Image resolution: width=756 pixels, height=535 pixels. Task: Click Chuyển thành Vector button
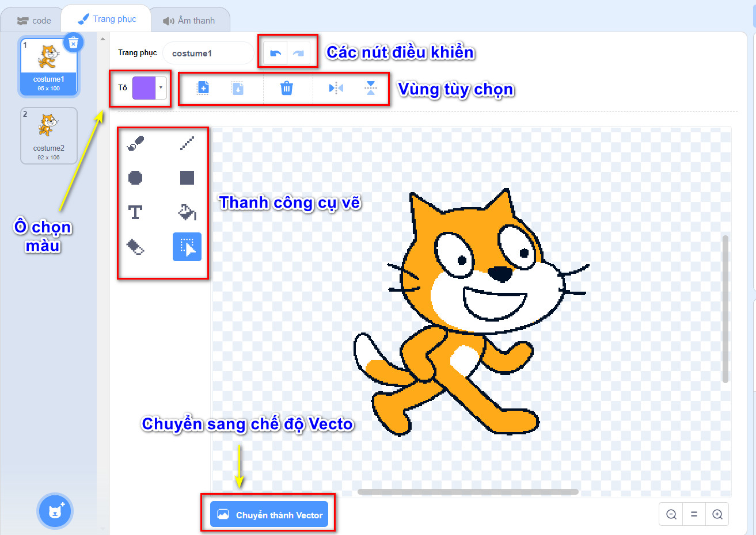point(269,514)
